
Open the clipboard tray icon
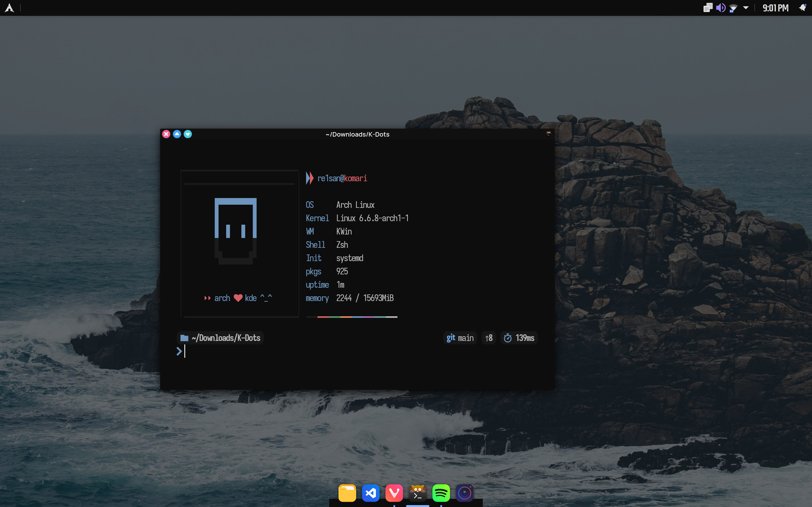coord(708,8)
